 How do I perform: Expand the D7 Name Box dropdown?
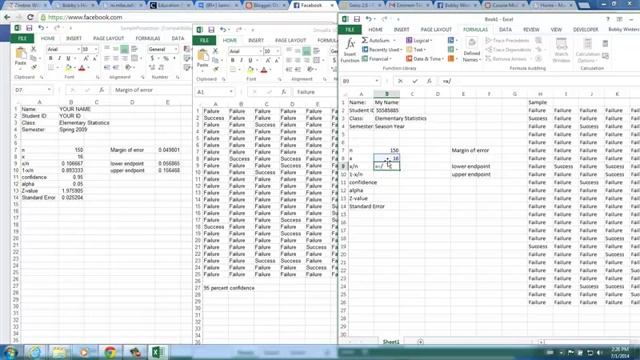click(49, 90)
